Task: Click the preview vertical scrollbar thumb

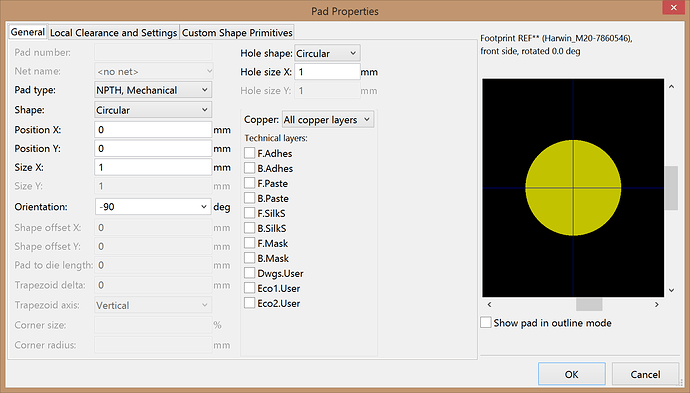Action: 672,188
